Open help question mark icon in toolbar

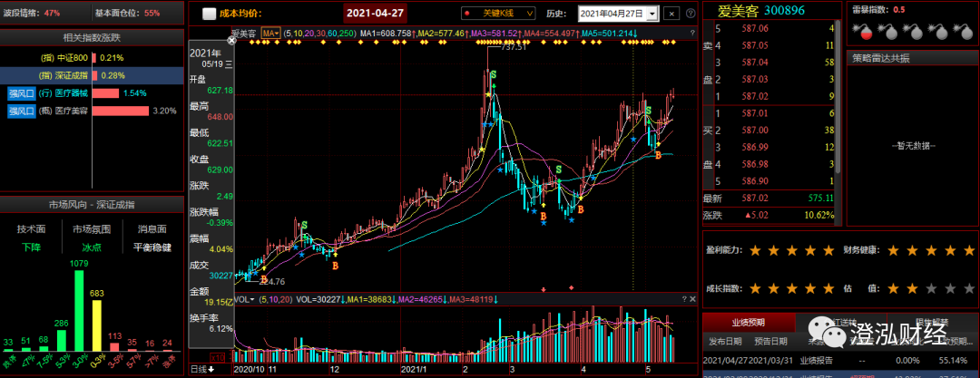point(690,13)
